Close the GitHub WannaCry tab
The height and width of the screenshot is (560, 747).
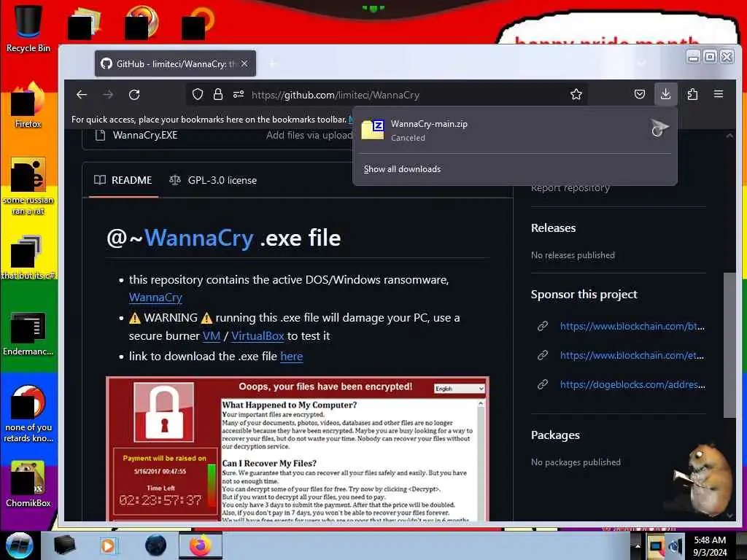pos(244,63)
